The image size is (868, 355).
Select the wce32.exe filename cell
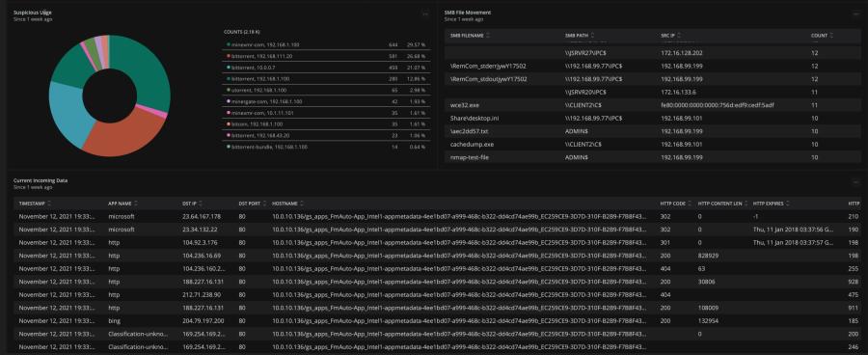pos(464,105)
